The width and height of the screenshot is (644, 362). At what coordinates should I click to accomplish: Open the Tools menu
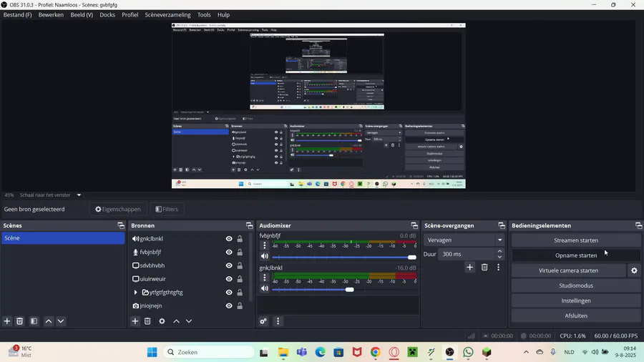tap(204, 15)
